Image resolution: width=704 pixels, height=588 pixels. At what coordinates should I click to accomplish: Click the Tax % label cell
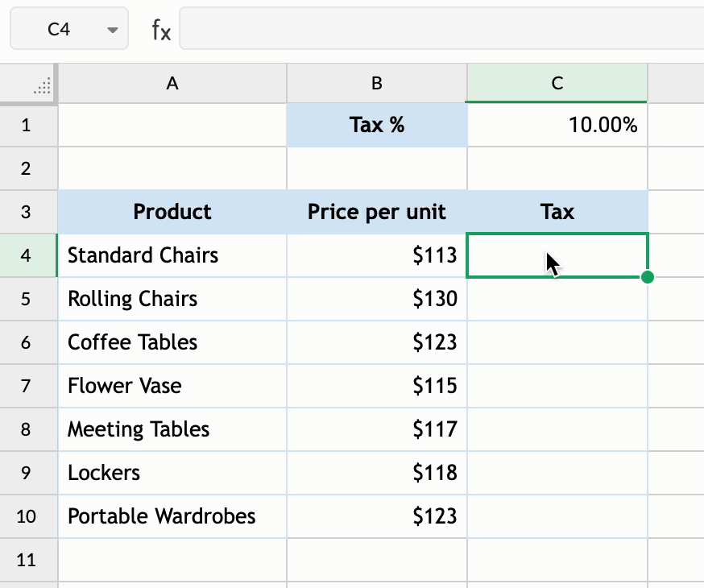pyautogui.click(x=376, y=126)
